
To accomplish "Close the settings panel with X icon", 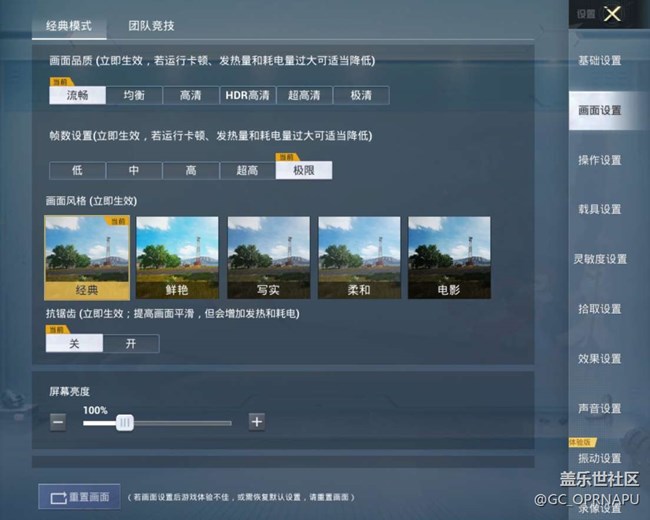I will [x=613, y=14].
